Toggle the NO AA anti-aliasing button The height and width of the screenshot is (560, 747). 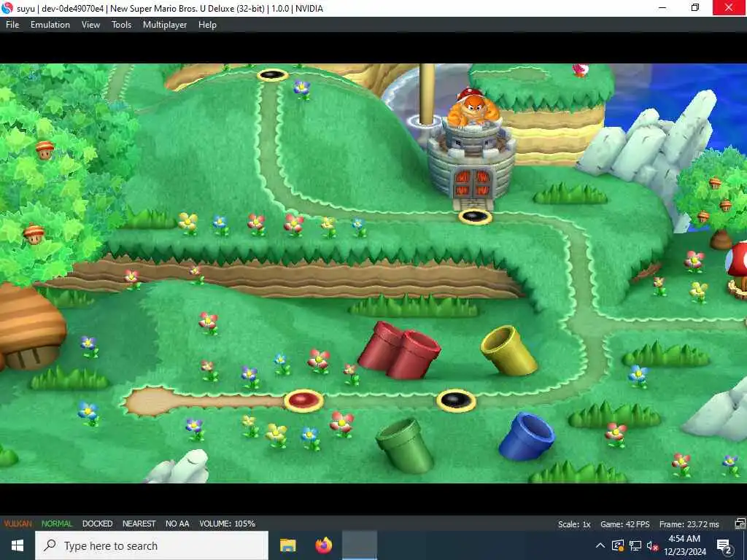click(177, 524)
